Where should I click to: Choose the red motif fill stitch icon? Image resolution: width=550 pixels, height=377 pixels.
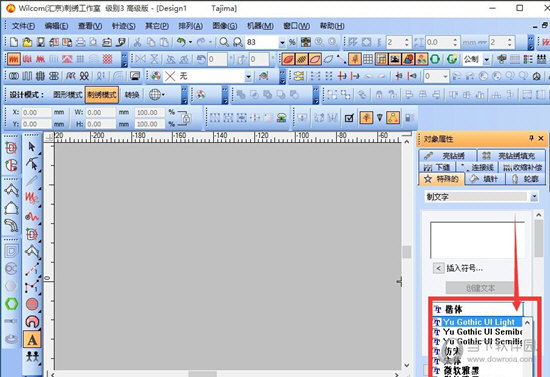[x=108, y=59]
